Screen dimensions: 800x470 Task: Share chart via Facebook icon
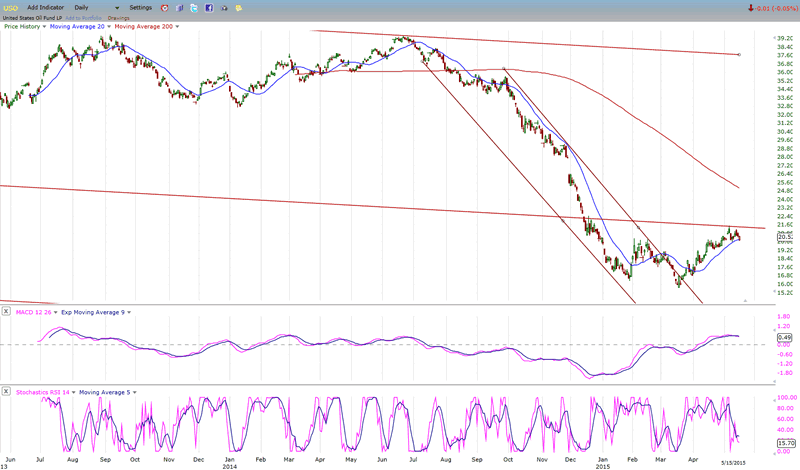point(208,7)
